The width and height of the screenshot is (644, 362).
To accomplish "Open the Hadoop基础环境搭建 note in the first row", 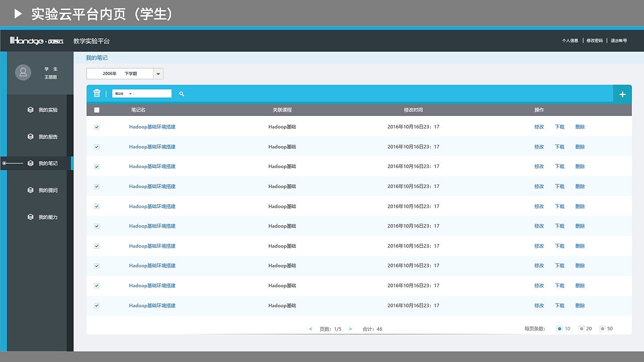I will [152, 127].
